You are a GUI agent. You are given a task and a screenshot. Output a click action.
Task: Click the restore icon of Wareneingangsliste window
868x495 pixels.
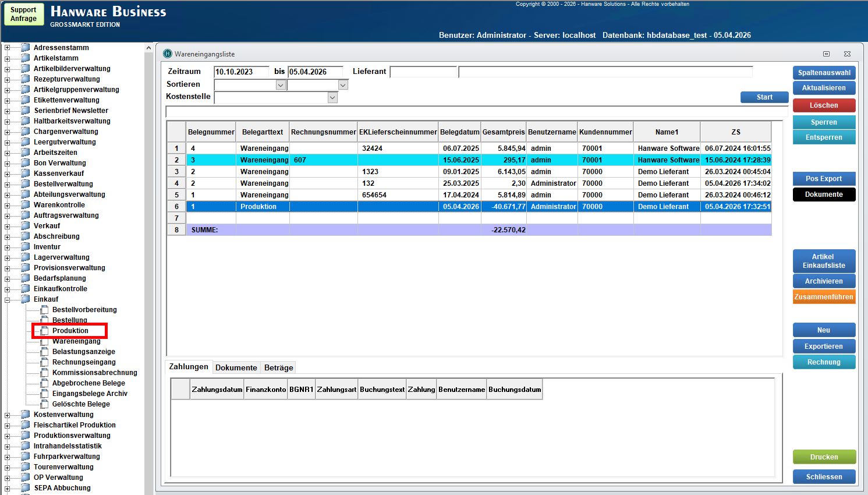tap(826, 54)
